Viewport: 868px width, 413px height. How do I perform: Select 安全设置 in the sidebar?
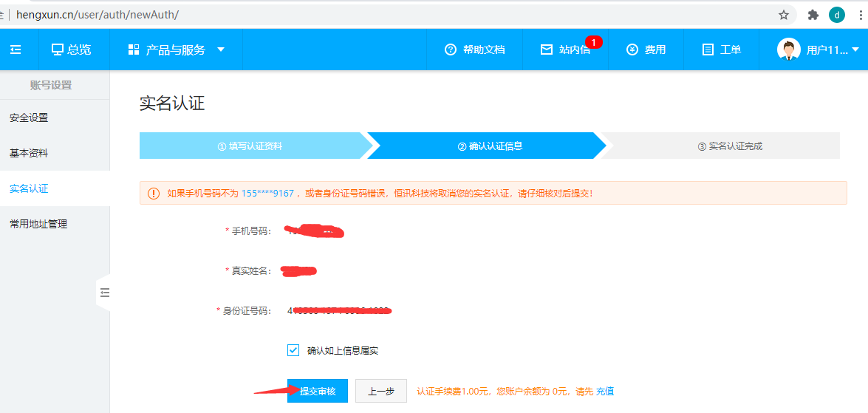click(29, 117)
